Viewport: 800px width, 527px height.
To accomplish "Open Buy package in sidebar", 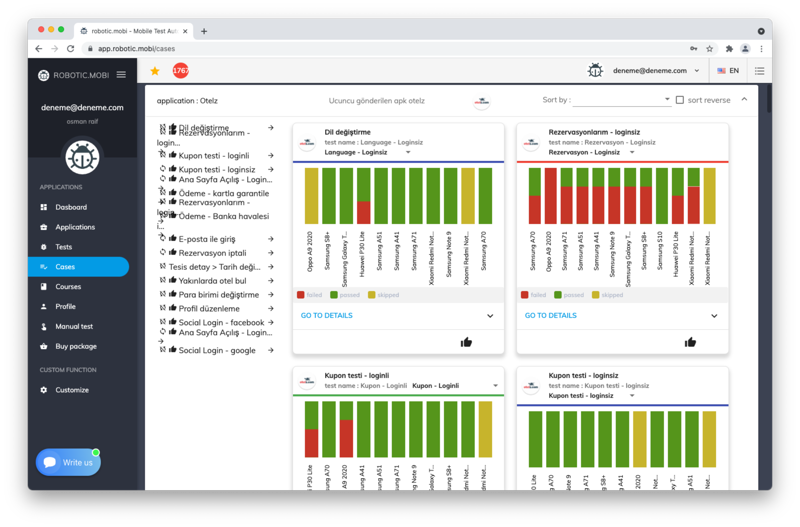I will (75, 346).
